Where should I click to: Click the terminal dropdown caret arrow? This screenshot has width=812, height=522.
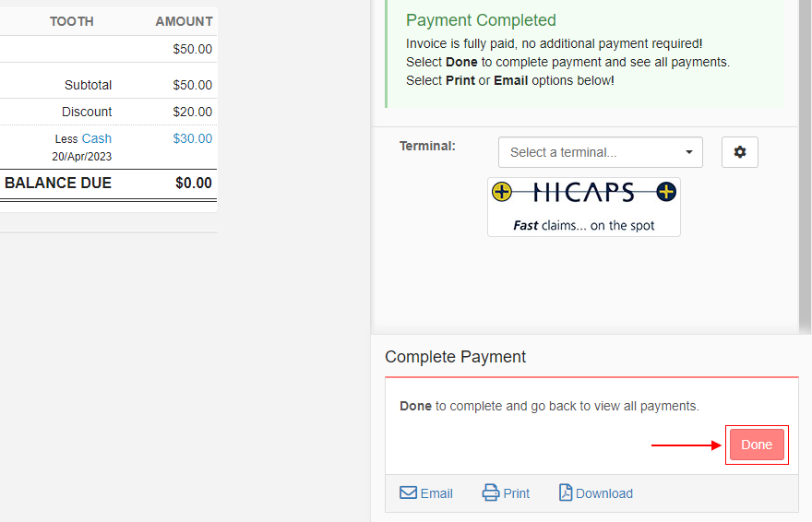(688, 152)
